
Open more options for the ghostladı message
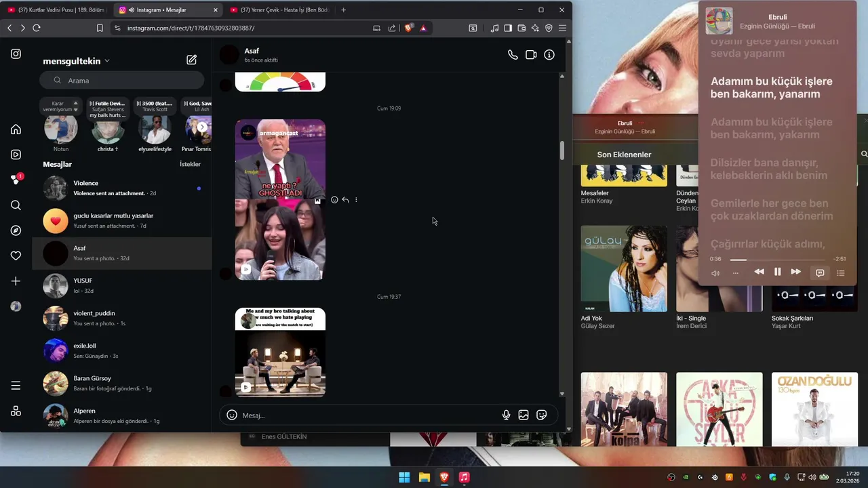(356, 200)
